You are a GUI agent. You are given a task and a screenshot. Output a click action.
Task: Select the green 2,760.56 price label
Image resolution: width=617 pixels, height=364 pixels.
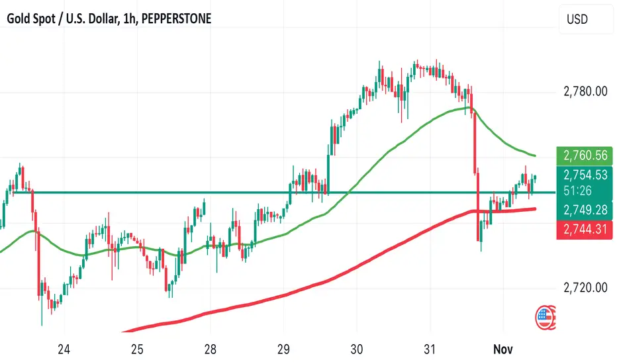pyautogui.click(x=585, y=156)
